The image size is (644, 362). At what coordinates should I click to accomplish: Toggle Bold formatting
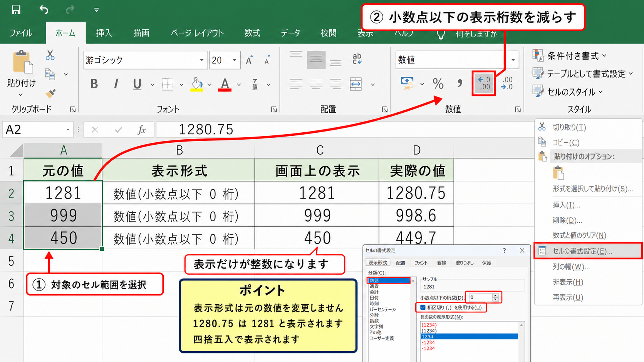pyautogui.click(x=94, y=84)
